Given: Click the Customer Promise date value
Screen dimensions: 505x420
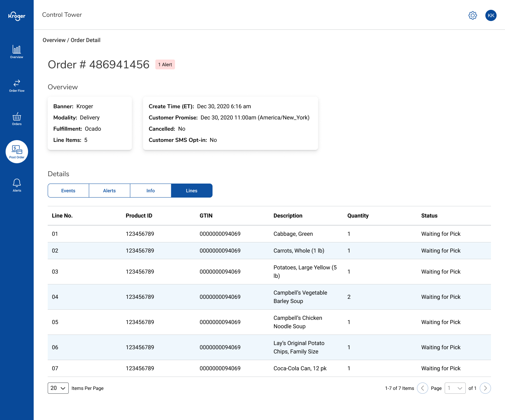Looking at the screenshot, I should (x=255, y=118).
